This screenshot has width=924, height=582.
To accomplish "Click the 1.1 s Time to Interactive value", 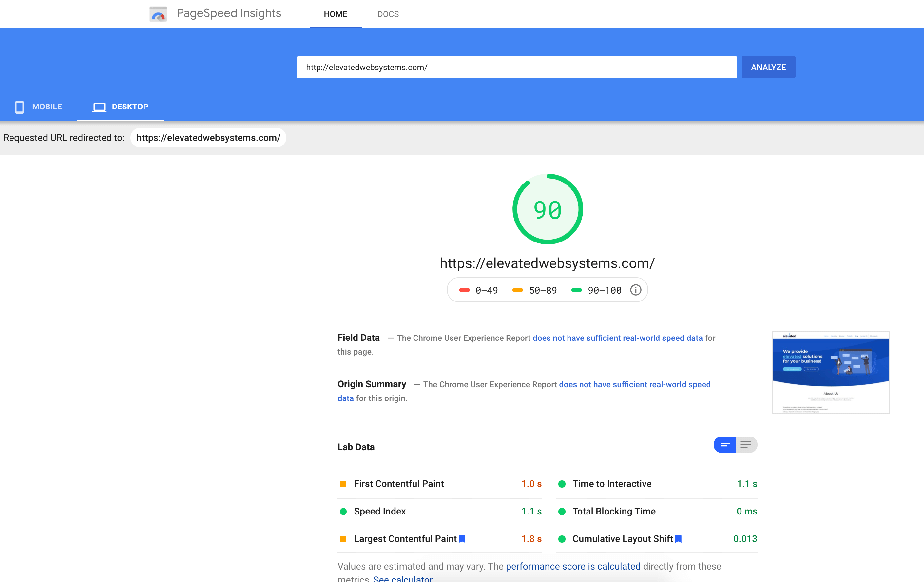I will (x=747, y=484).
